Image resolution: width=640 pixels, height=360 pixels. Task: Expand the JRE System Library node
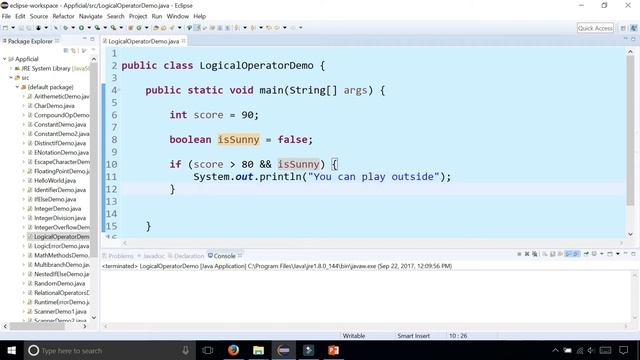pos(11,69)
